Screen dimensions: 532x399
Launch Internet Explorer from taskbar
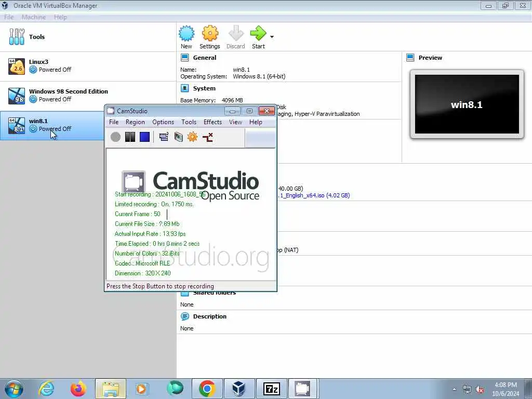pos(46,389)
